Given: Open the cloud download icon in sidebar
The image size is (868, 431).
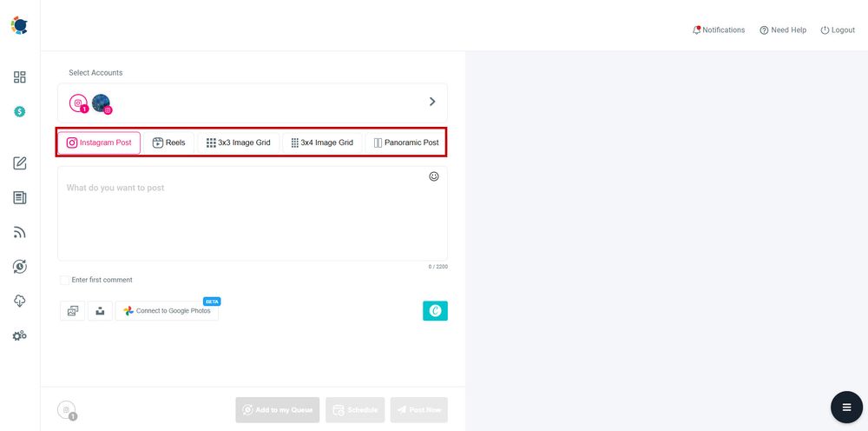Looking at the screenshot, I should pos(19,301).
